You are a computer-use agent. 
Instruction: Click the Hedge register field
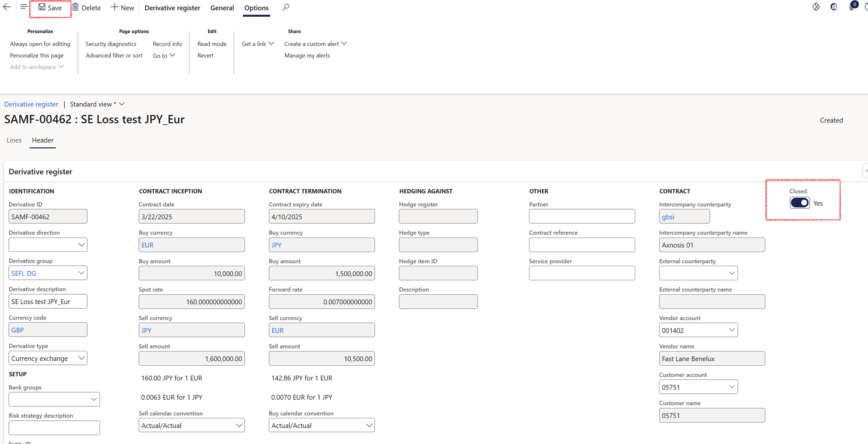(438, 216)
